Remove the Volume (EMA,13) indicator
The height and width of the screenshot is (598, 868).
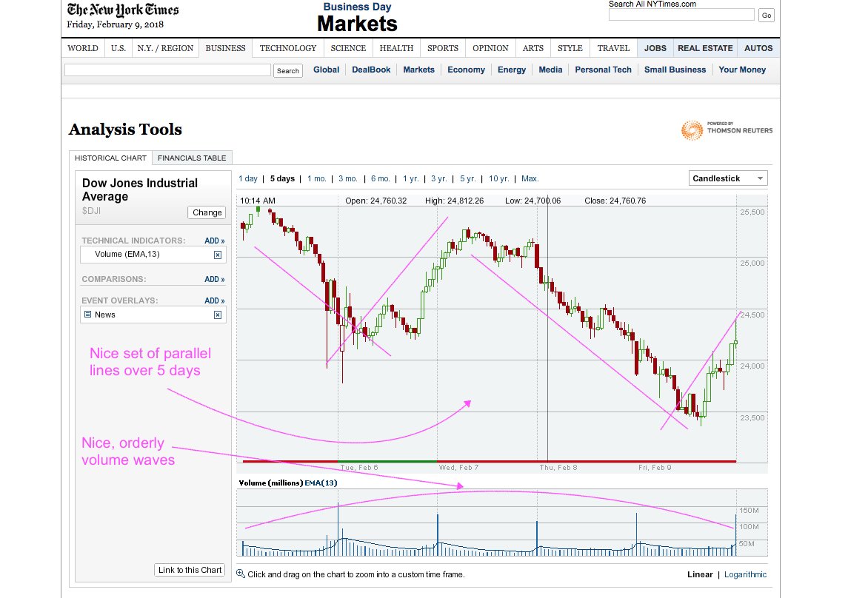point(218,255)
